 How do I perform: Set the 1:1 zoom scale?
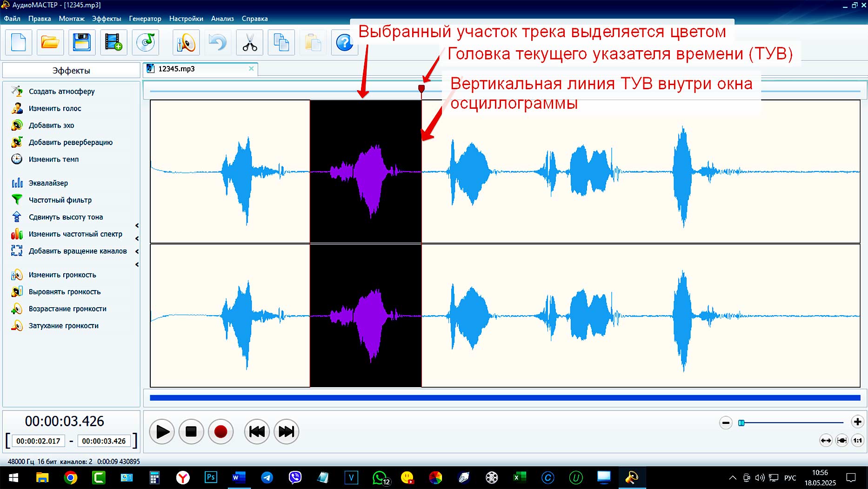pos(858,440)
